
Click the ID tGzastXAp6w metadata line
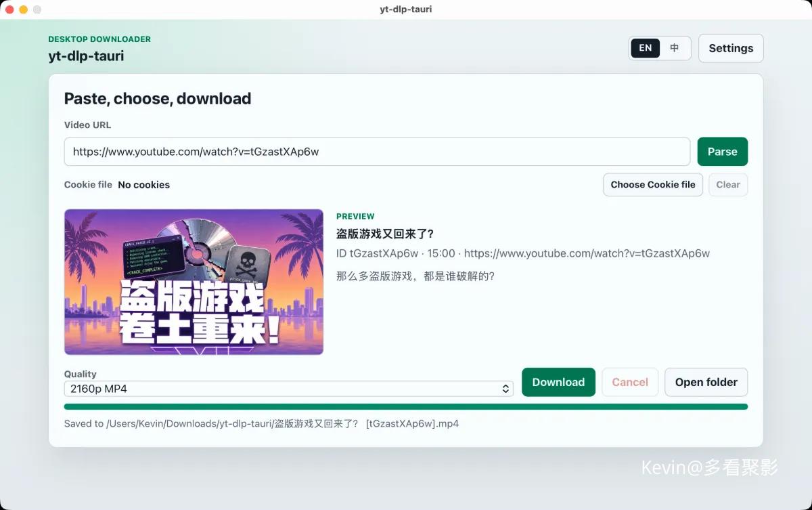click(x=523, y=253)
